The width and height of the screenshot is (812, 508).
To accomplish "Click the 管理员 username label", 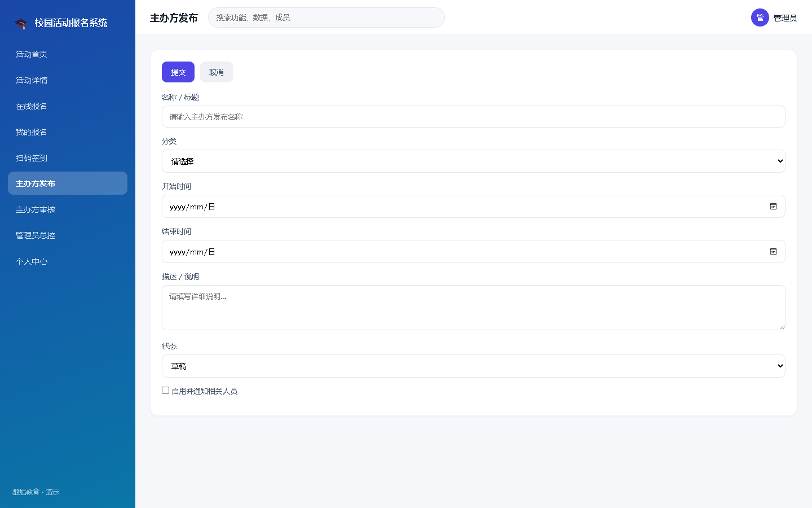I will point(785,18).
